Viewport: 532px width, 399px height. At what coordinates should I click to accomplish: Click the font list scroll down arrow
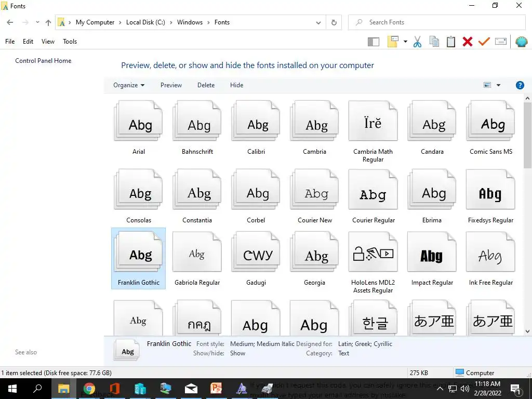(x=527, y=331)
